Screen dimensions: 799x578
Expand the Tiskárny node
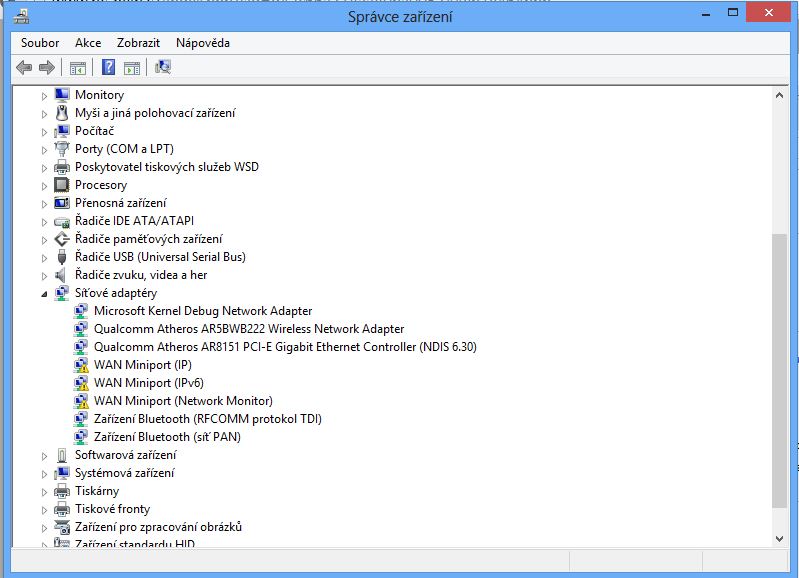point(44,492)
